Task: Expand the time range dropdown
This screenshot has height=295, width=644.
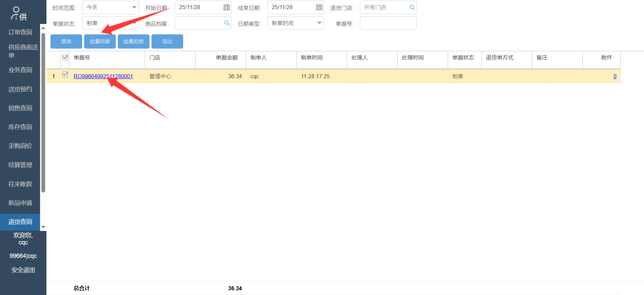Action: coord(134,7)
